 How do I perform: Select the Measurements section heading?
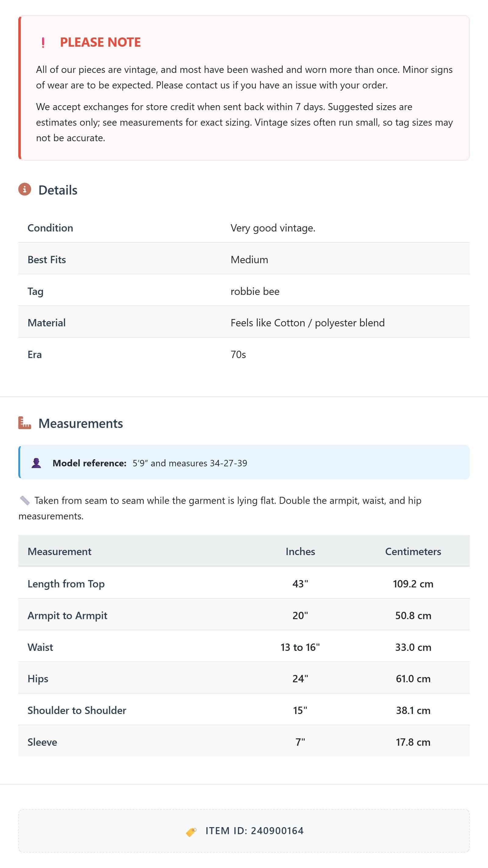[81, 424]
